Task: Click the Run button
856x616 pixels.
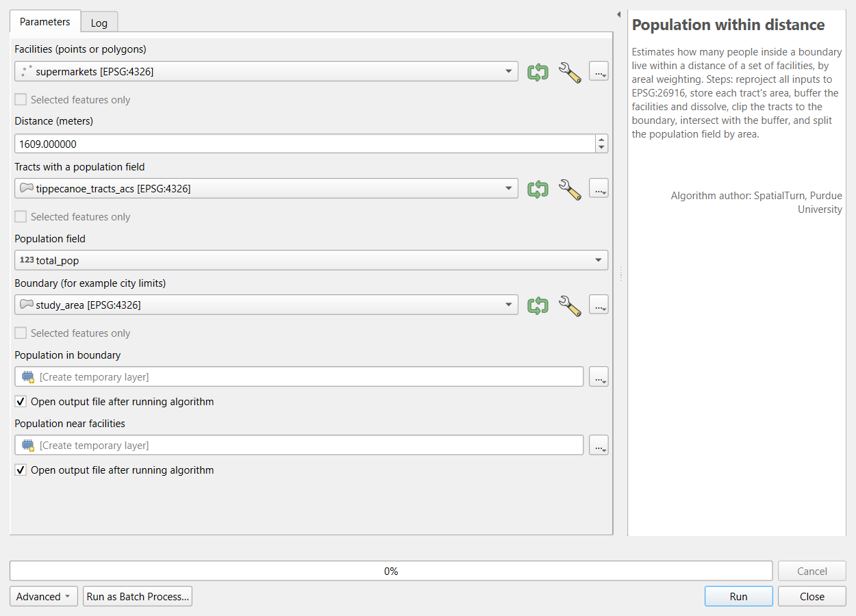Action: click(x=738, y=596)
